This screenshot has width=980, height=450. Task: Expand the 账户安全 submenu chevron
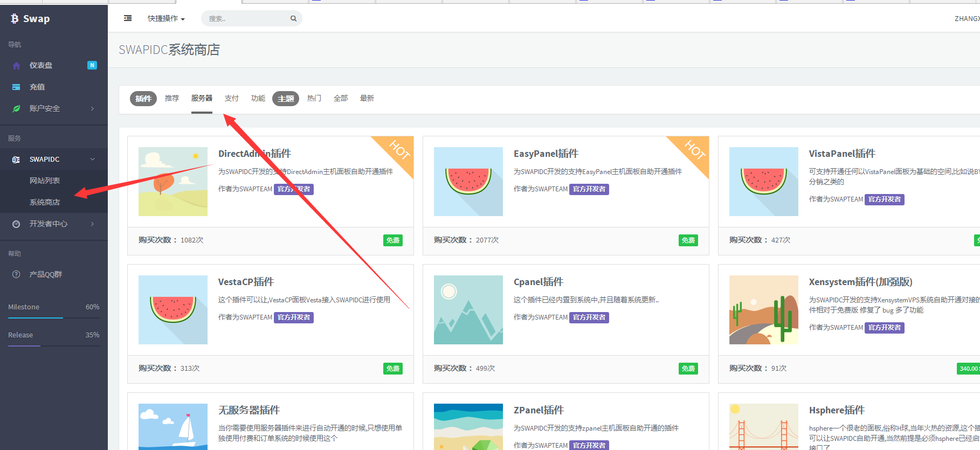pyautogui.click(x=92, y=108)
